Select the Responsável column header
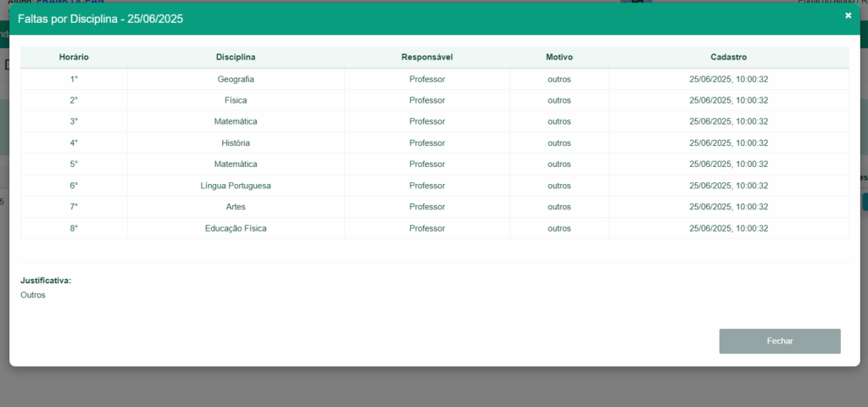 tap(426, 57)
